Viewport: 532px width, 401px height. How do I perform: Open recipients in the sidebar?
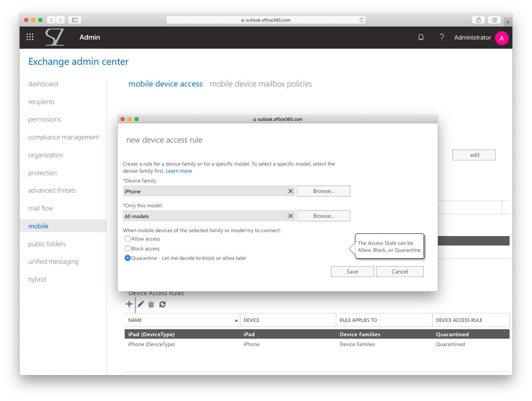click(x=41, y=102)
